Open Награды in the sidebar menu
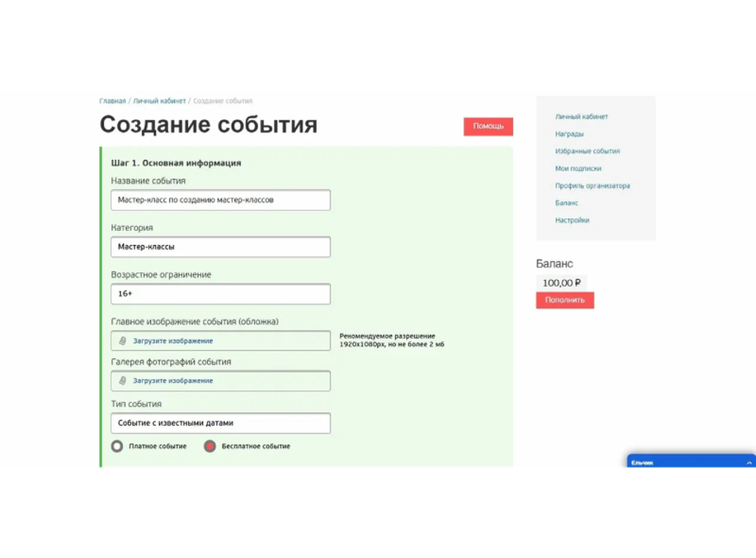 click(x=569, y=134)
